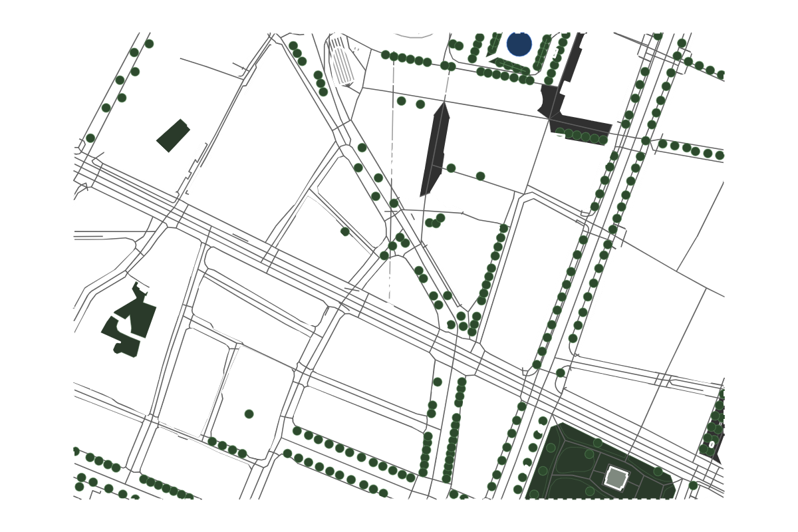Click the irregular dark green building complex
The height and width of the screenshot is (532, 798).
[x=129, y=320]
